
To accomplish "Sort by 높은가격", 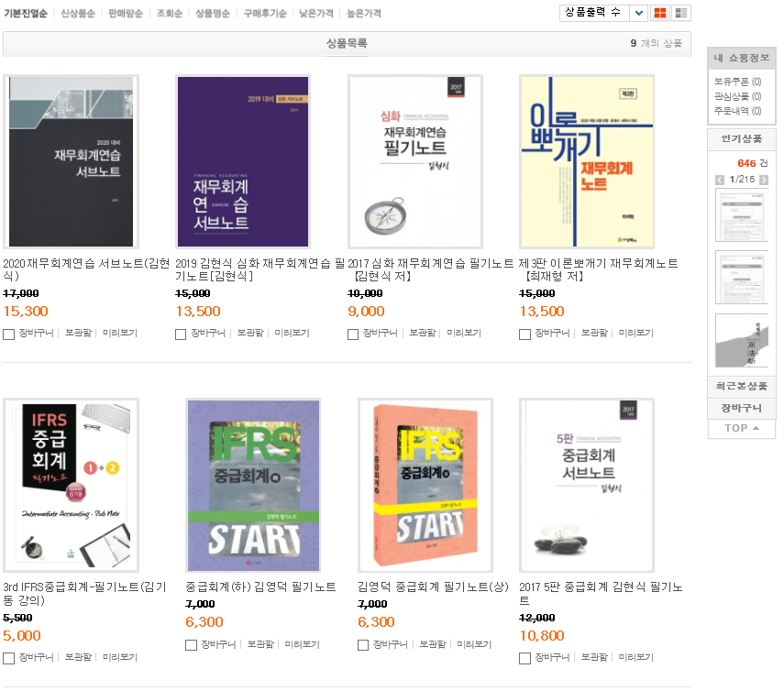I will point(364,14).
